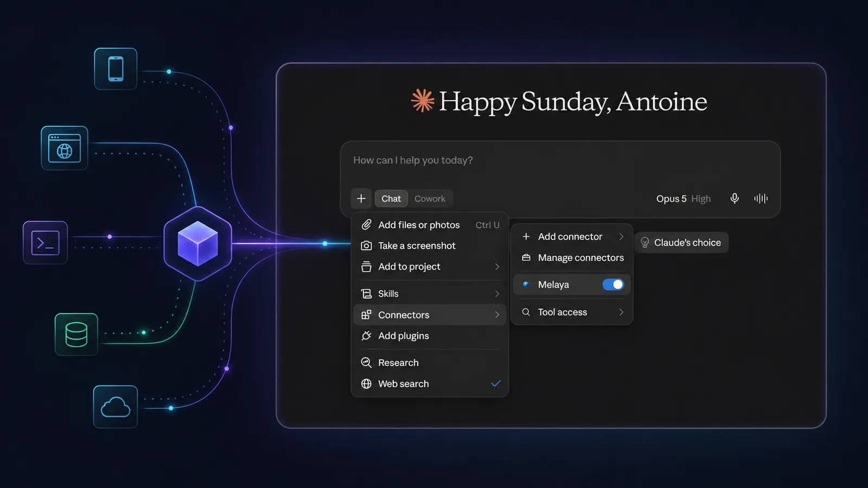Expand the Tool access submenu chevron
868x488 pixels.
pos(621,312)
